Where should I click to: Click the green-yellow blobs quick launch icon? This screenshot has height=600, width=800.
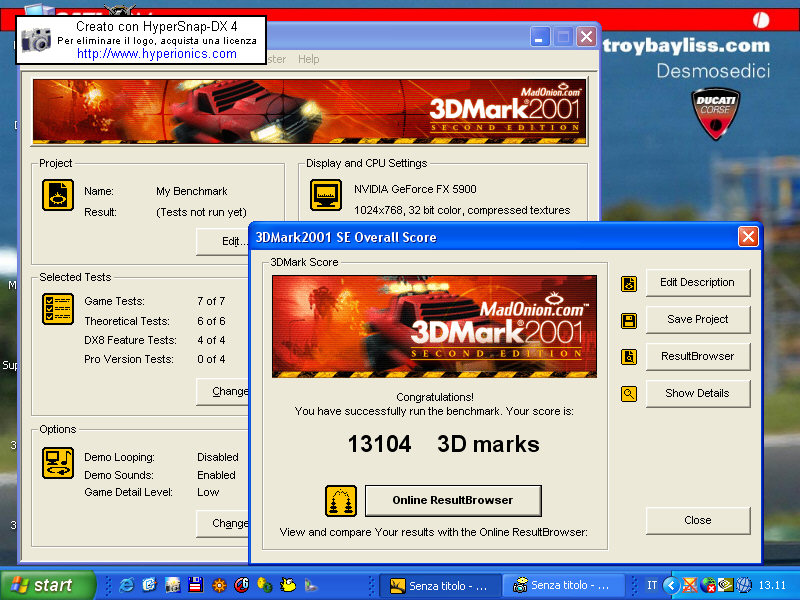(265, 585)
